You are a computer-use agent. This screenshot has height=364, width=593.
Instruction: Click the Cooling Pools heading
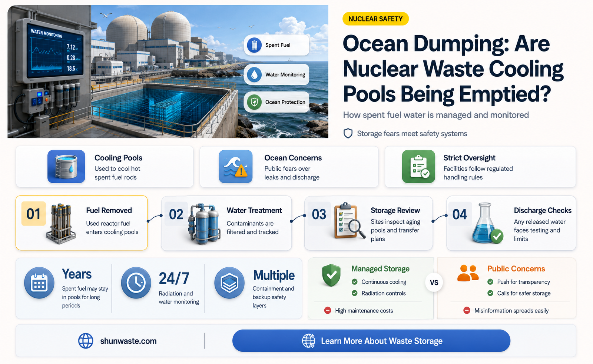(118, 158)
